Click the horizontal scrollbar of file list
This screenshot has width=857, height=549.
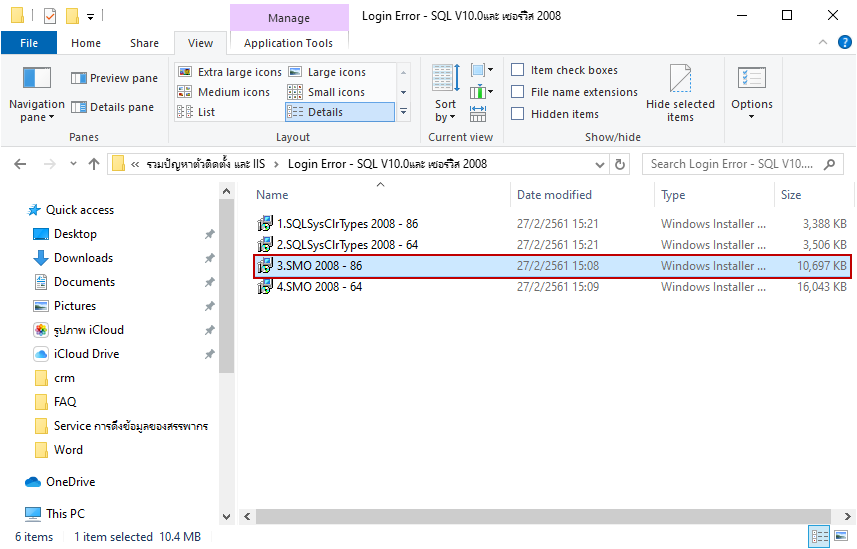(543, 516)
